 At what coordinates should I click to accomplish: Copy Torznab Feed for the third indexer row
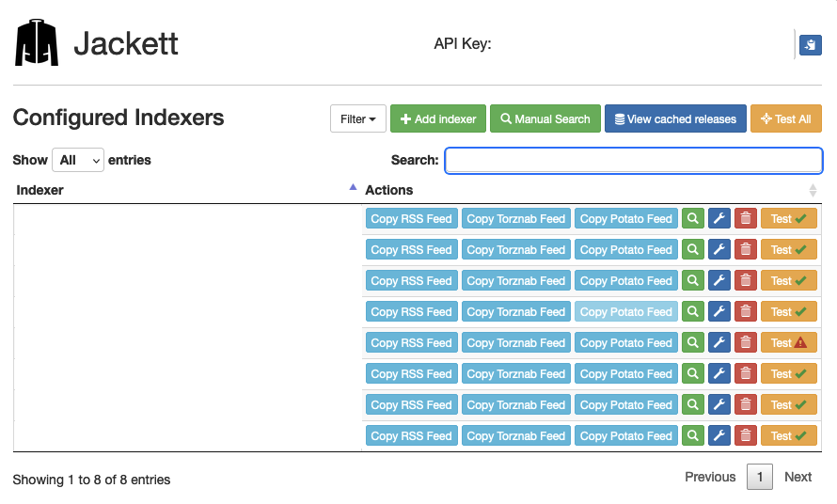click(516, 280)
